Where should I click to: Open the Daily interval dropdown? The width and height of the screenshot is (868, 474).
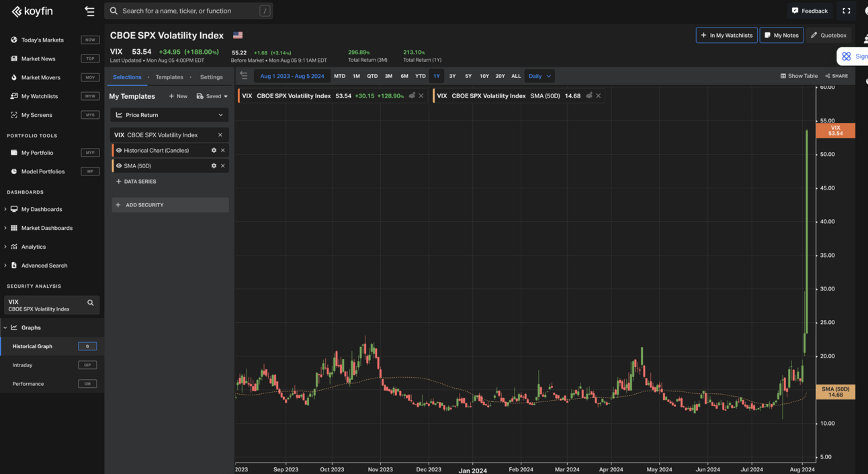tap(539, 76)
